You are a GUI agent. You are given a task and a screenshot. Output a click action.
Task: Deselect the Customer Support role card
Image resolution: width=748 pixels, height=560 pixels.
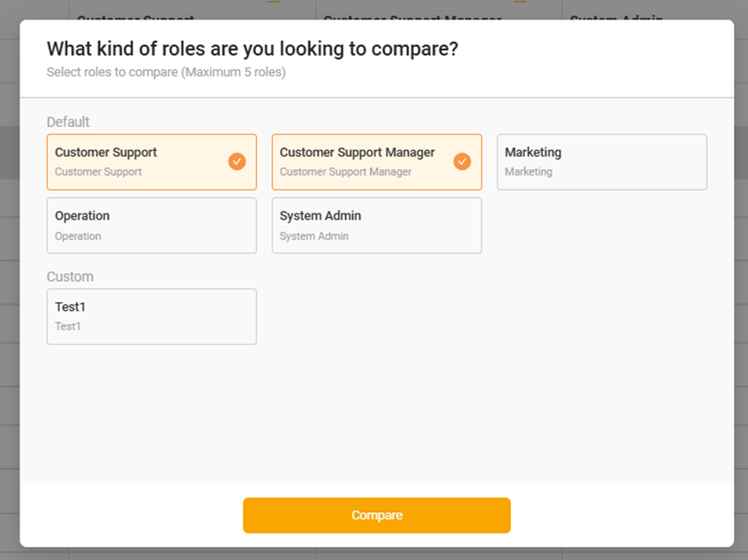(152, 162)
